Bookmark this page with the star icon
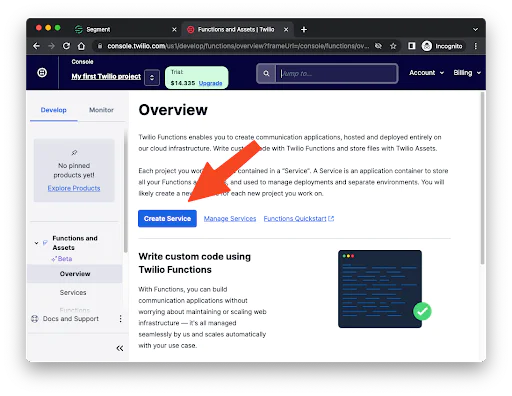 [x=393, y=46]
